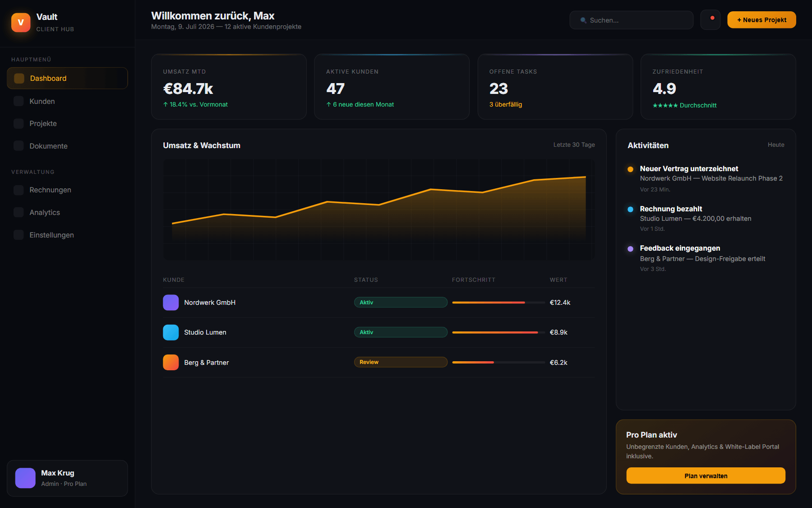Open the Projekte section
812x508 pixels.
coord(67,123)
